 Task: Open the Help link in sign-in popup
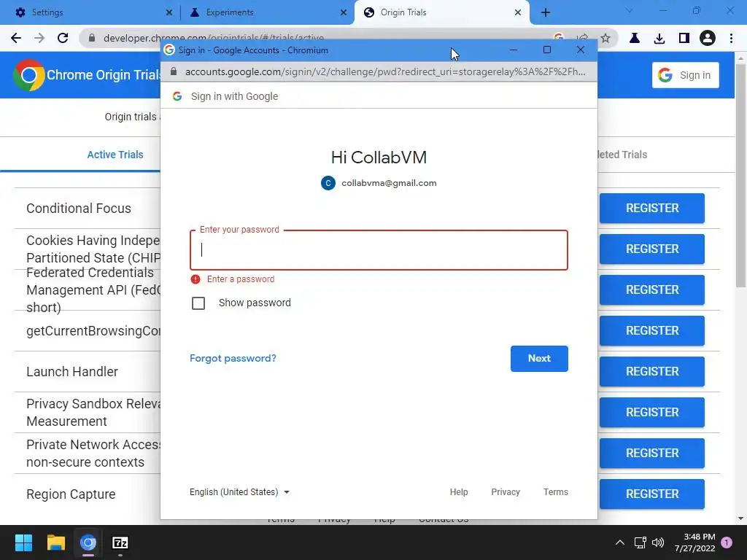(x=459, y=492)
